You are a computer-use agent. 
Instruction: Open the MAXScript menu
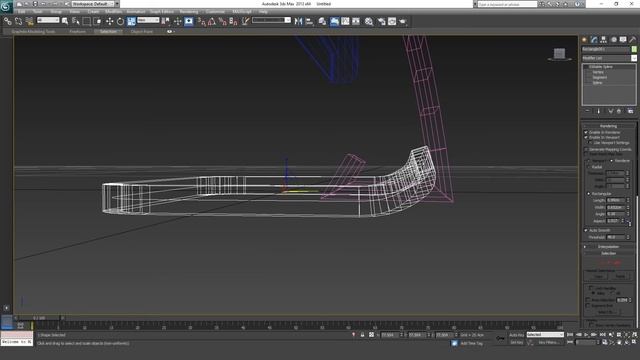tap(242, 12)
